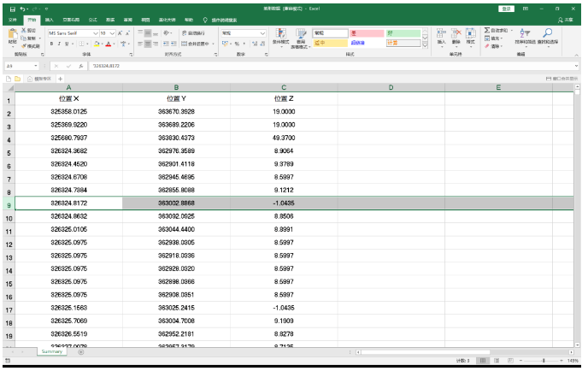Click the Sign in button
The width and height of the screenshot is (588, 371).
pos(506,9)
